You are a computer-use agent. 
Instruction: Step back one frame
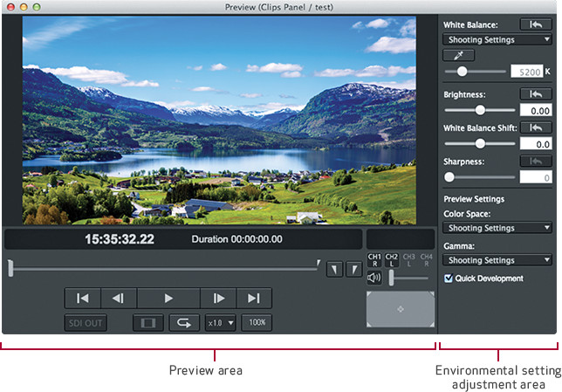[x=119, y=299]
